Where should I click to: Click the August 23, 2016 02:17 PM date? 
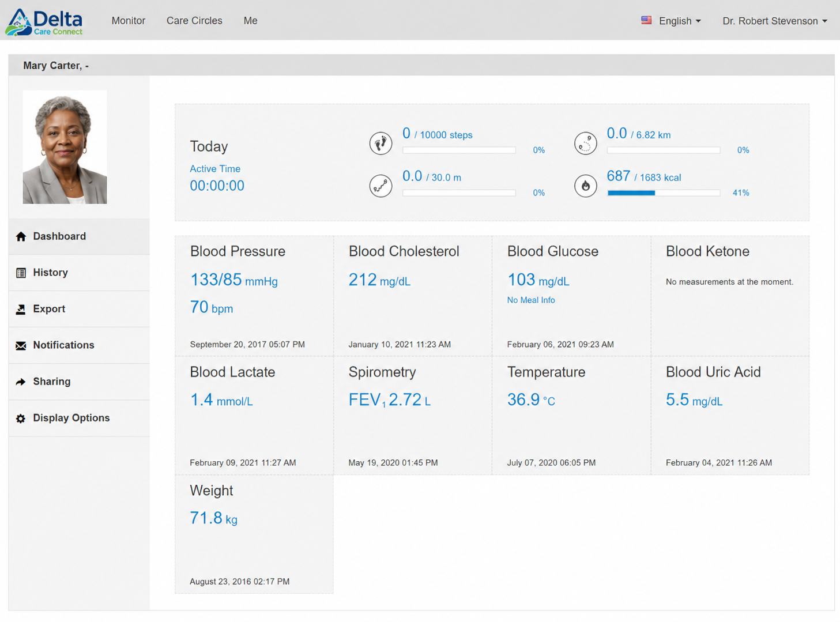click(x=240, y=581)
